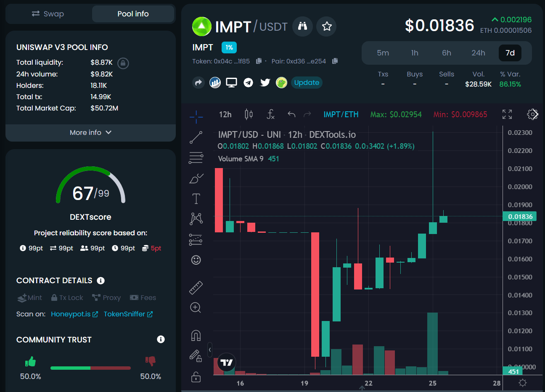Select the 1h timeframe tab
545x392 pixels.
tap(415, 53)
